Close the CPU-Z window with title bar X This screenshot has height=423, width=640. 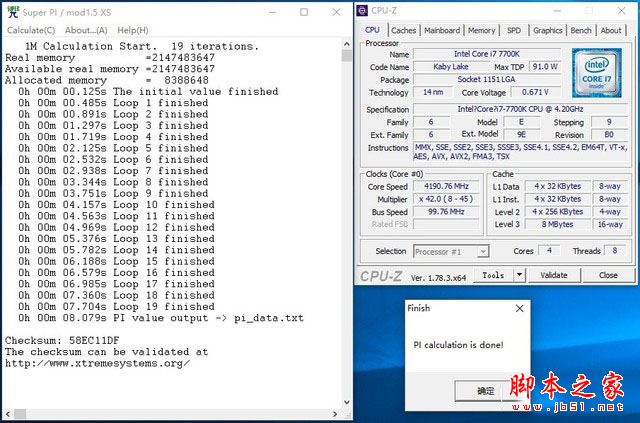coord(622,11)
